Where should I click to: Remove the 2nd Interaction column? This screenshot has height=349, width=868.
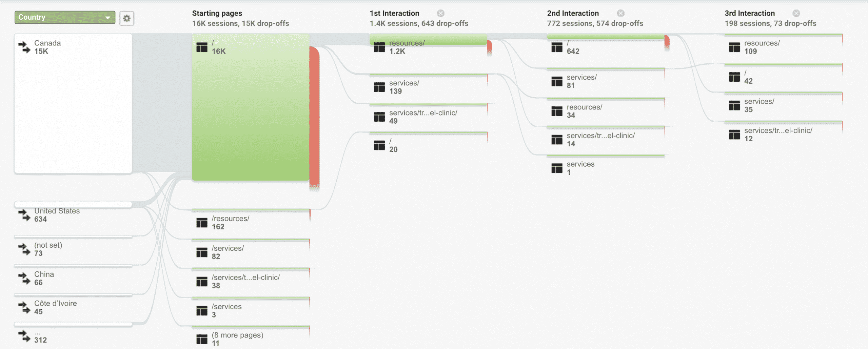tap(620, 13)
